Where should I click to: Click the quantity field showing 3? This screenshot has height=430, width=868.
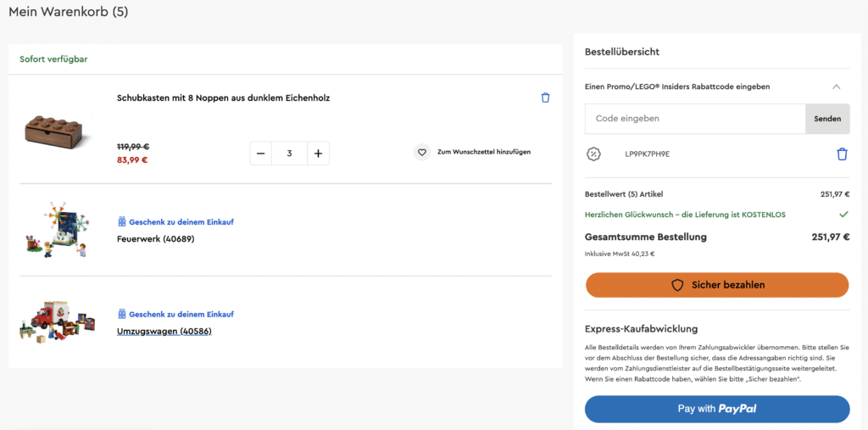[x=290, y=154]
